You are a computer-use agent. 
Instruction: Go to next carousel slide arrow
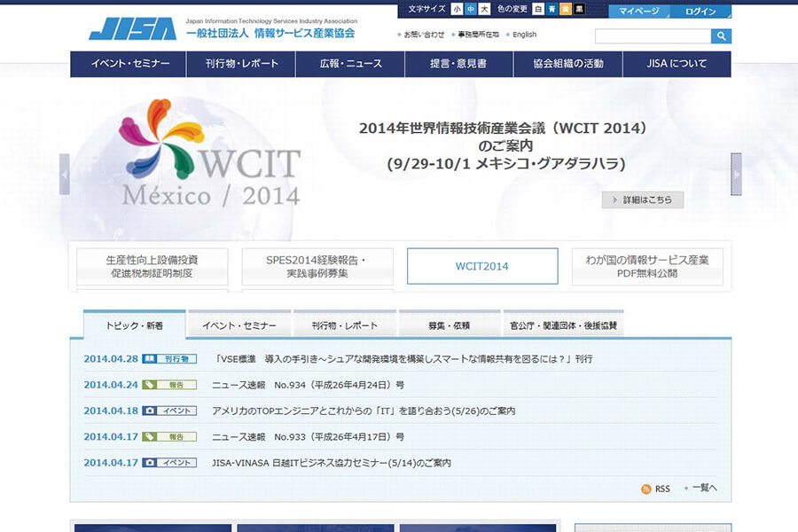pyautogui.click(x=737, y=174)
